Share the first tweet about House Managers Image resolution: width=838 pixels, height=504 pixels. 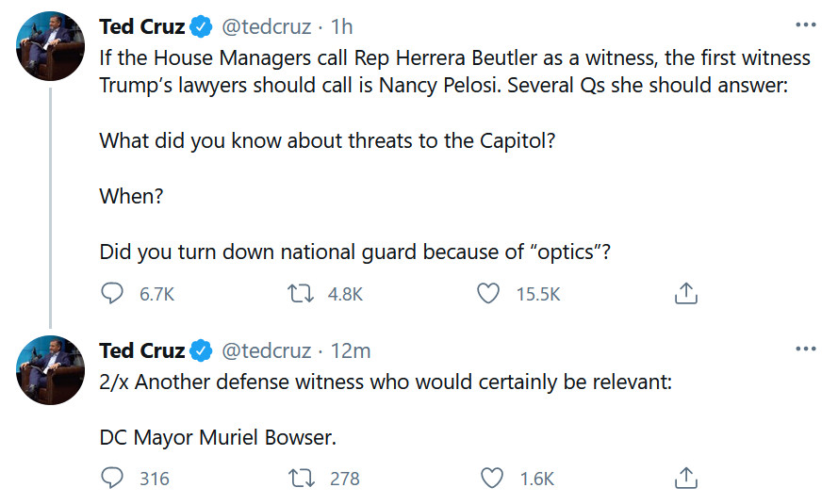[685, 294]
